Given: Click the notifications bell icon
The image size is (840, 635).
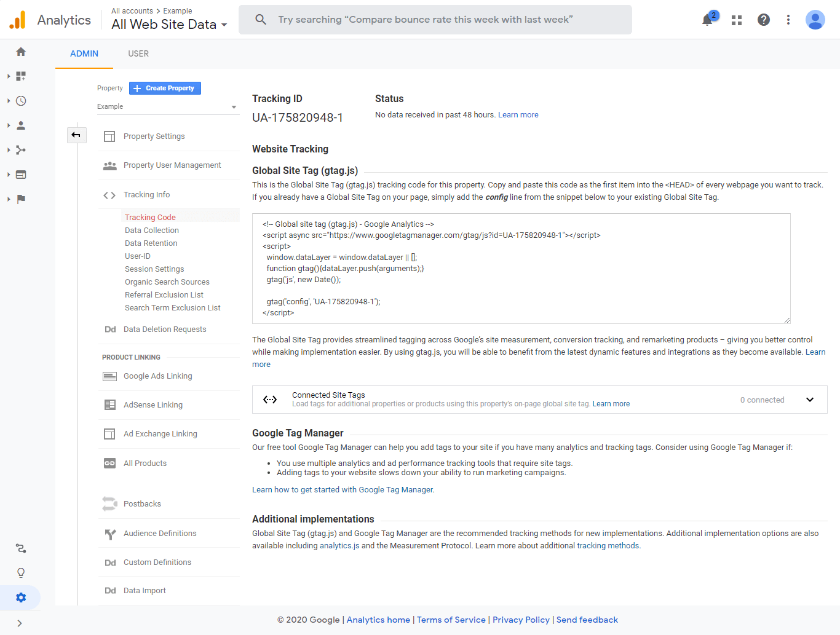Looking at the screenshot, I should [x=707, y=20].
